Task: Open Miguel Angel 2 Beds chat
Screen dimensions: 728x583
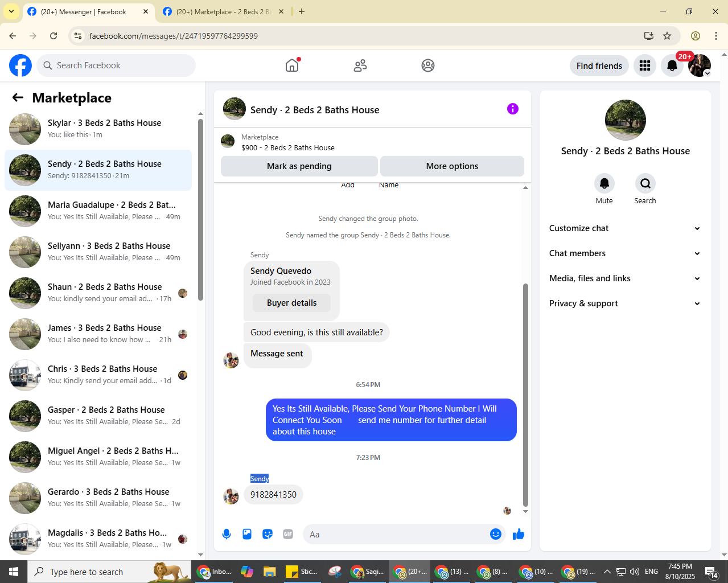Action: click(x=98, y=457)
